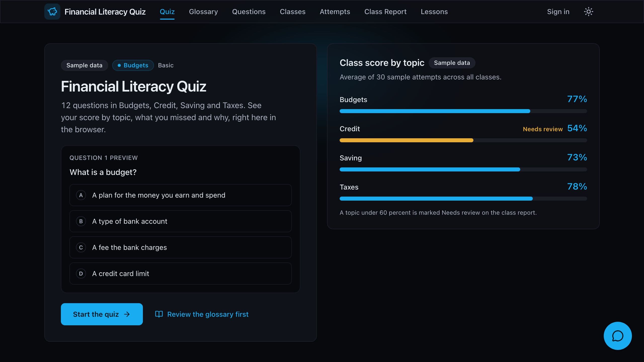644x362 pixels.
Task: Select answer B type of bank account
Action: click(180, 221)
